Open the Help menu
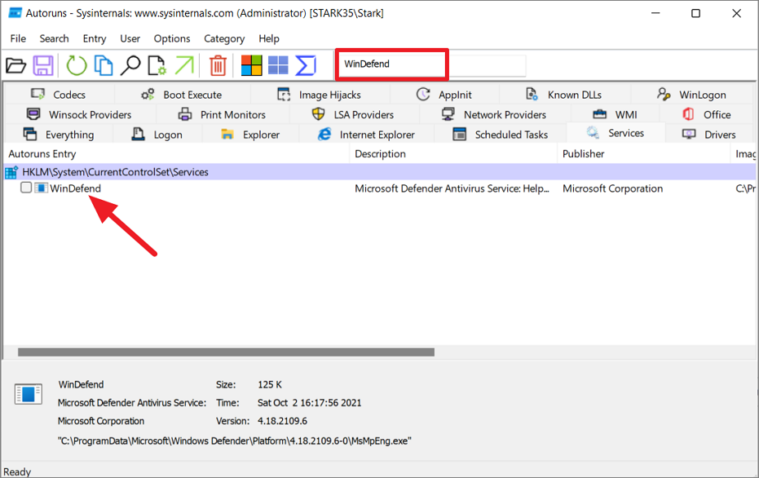Screen dimensions: 759x478 [x=269, y=39]
